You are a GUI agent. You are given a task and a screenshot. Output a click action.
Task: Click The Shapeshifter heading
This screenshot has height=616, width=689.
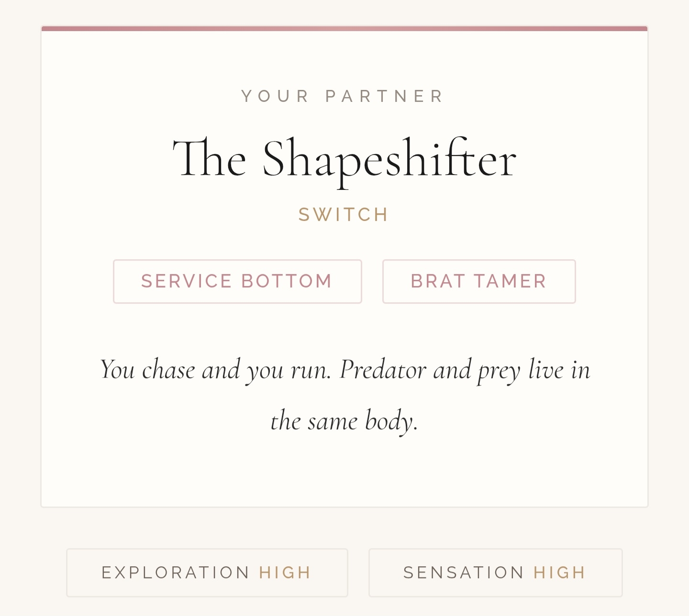tap(344, 159)
